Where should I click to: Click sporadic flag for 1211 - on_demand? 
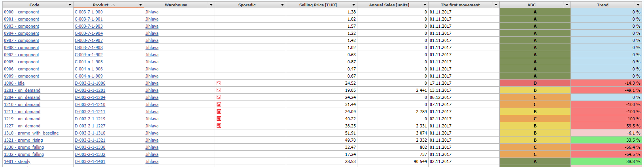219,112
